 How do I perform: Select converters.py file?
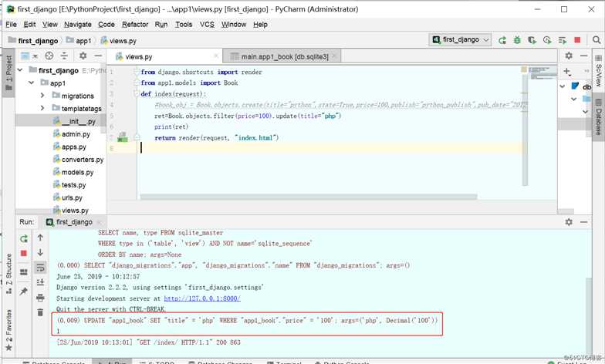click(x=79, y=159)
